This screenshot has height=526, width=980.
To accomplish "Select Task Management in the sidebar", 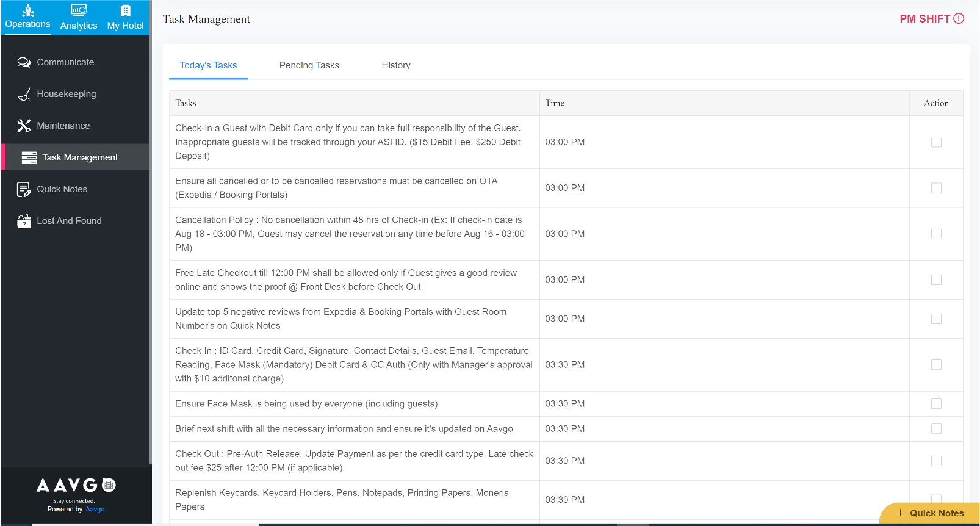I will tap(79, 157).
